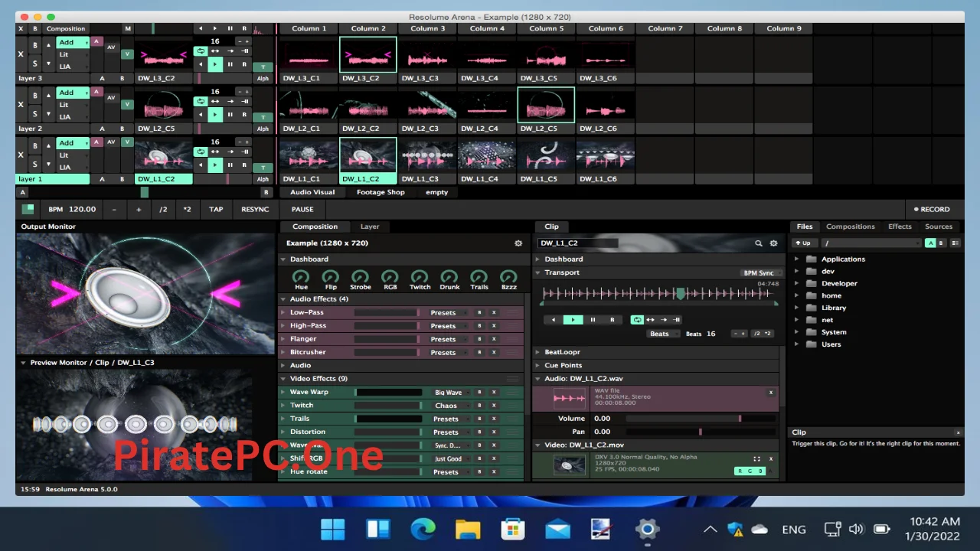Toggle the red R channel on video
The height and width of the screenshot is (551, 980).
740,471
